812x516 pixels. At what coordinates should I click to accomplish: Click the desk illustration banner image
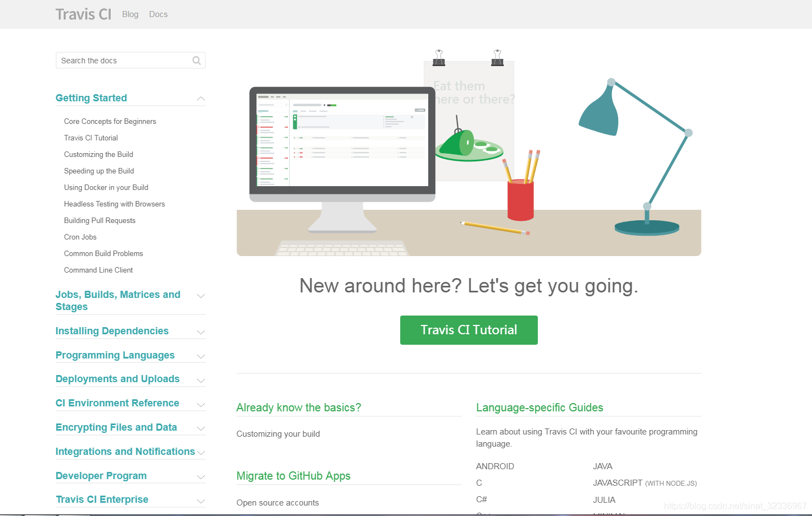[469, 153]
